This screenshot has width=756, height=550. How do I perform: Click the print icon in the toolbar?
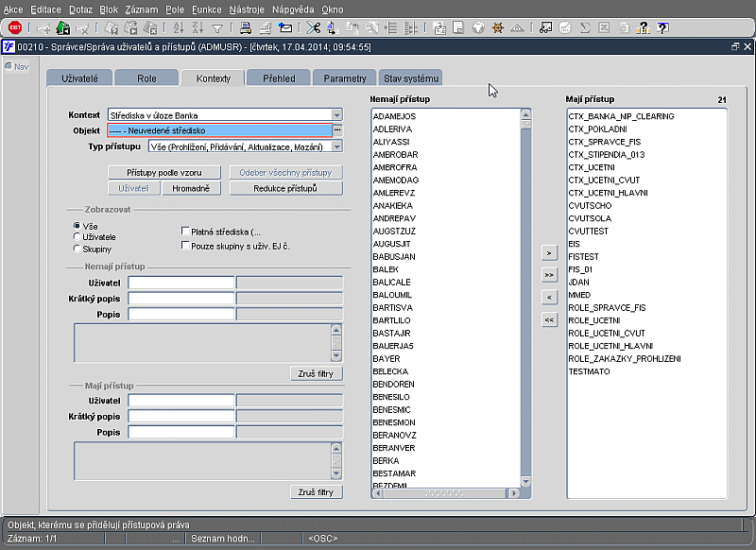pos(246,28)
